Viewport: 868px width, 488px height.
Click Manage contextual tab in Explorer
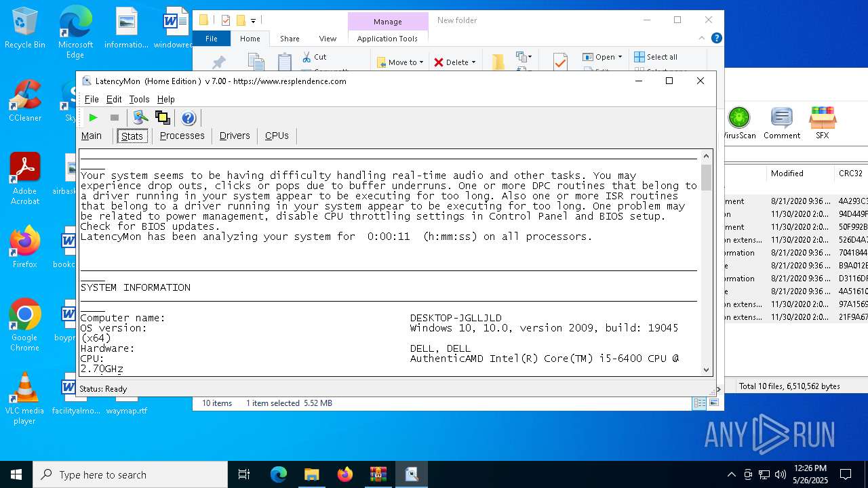coord(388,21)
